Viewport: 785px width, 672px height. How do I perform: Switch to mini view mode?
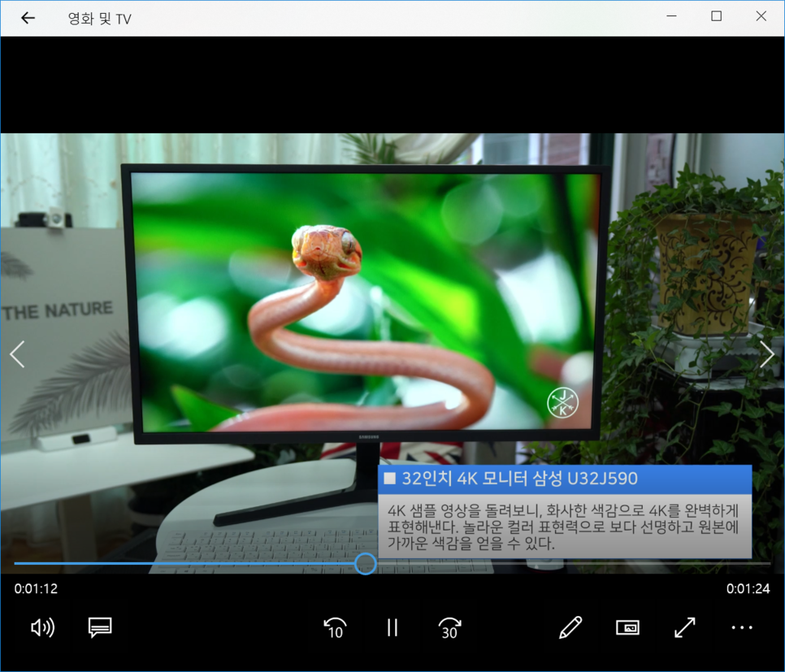[628, 627]
